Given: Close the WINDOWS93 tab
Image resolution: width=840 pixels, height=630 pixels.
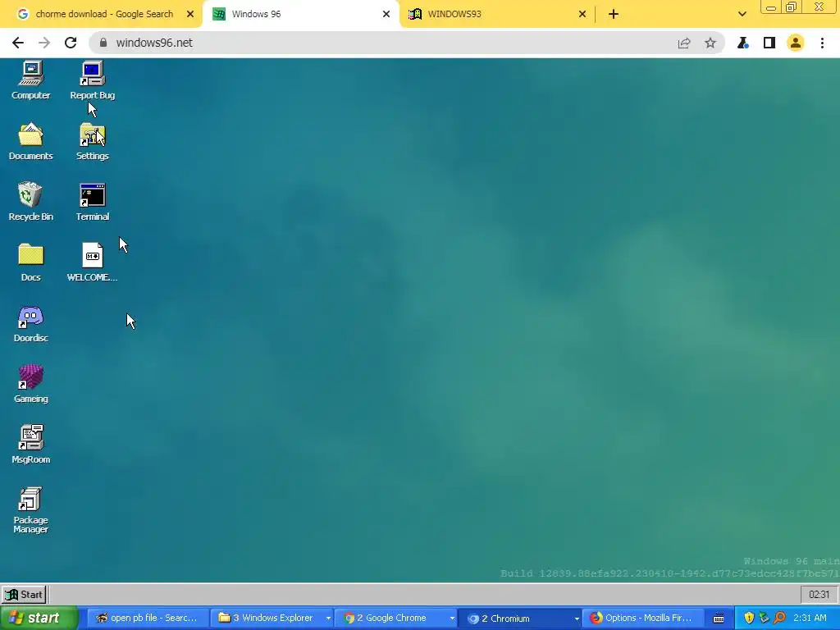Looking at the screenshot, I should pos(582,14).
